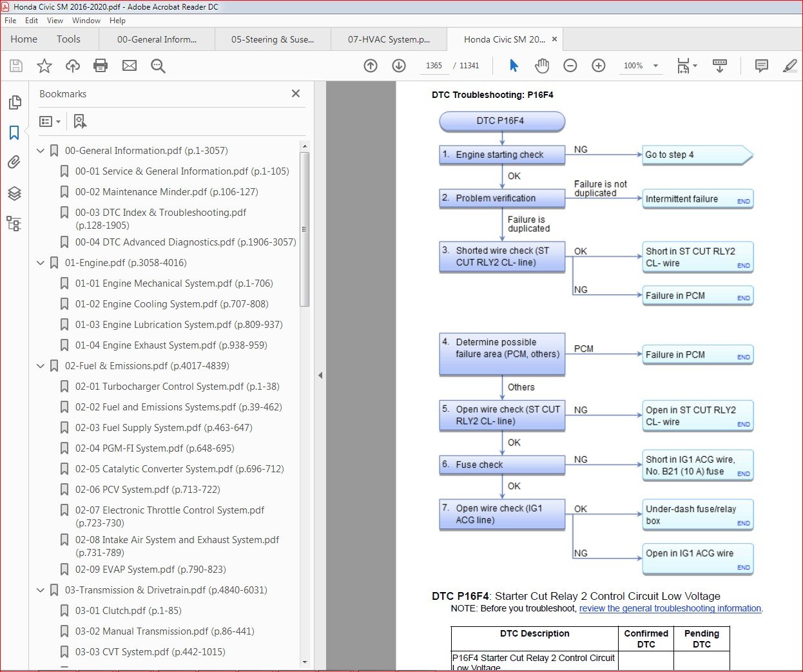Collapse the 02-Fuel & Emissions.pdf bookmark

click(x=41, y=366)
